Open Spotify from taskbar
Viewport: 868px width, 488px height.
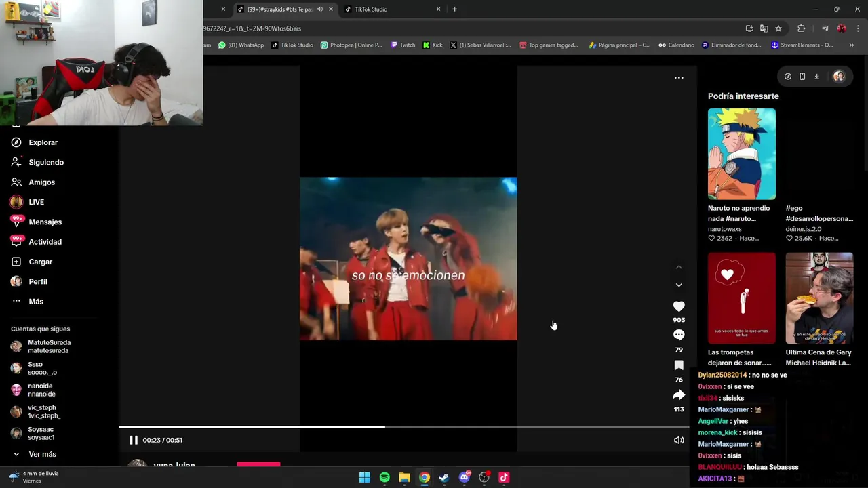tap(384, 477)
